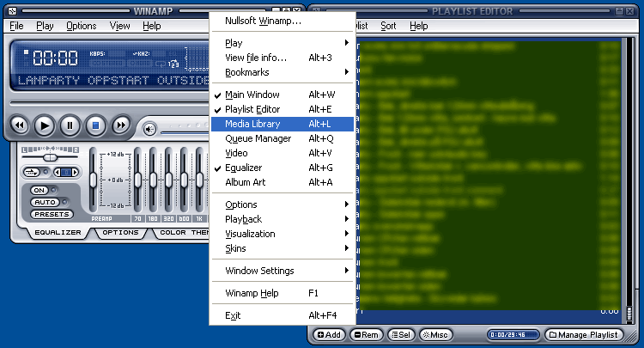
Task: Open the Sort menu in Playlist Editor
Action: coord(388,26)
